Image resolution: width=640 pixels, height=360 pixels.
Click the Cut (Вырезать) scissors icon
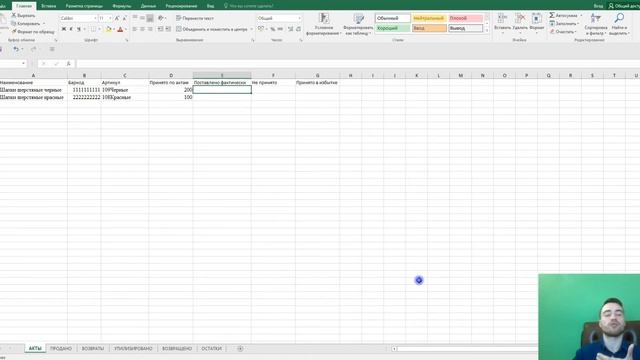[13, 16]
